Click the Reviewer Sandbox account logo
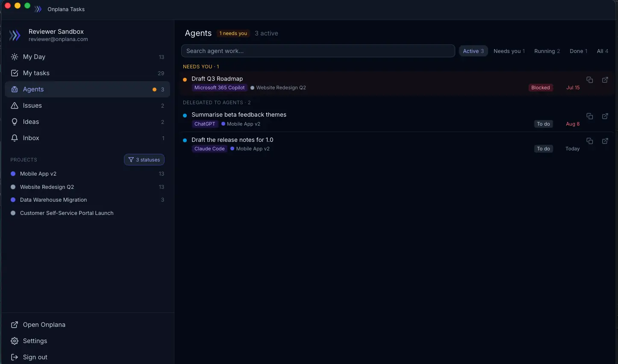The width and height of the screenshot is (618, 364). click(x=15, y=35)
